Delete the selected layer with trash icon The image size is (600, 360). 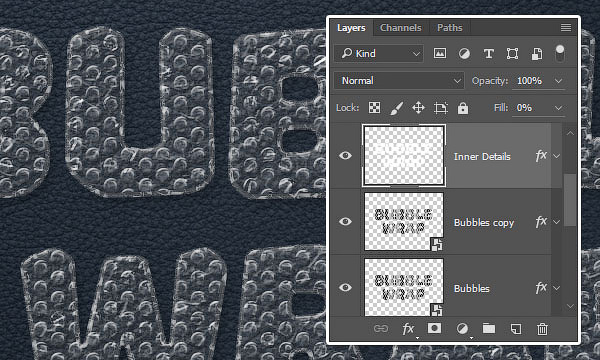pos(542,329)
